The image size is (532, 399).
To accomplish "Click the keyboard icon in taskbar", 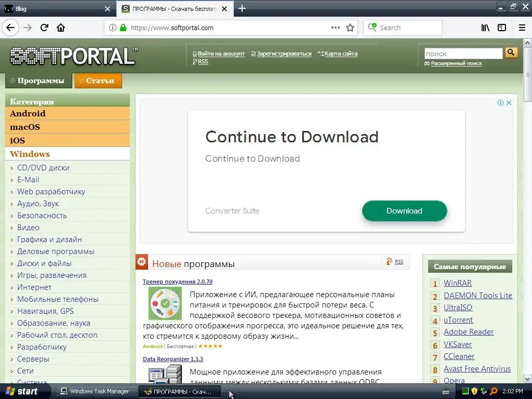I will (446, 392).
